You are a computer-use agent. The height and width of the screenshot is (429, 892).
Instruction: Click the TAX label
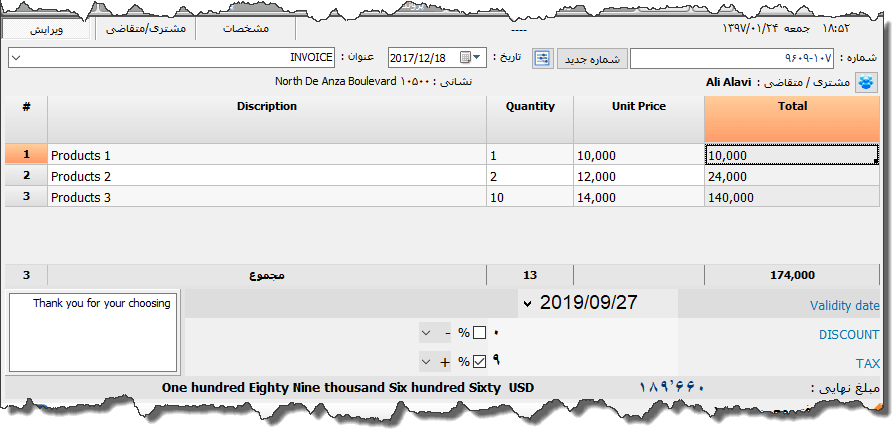(x=868, y=364)
